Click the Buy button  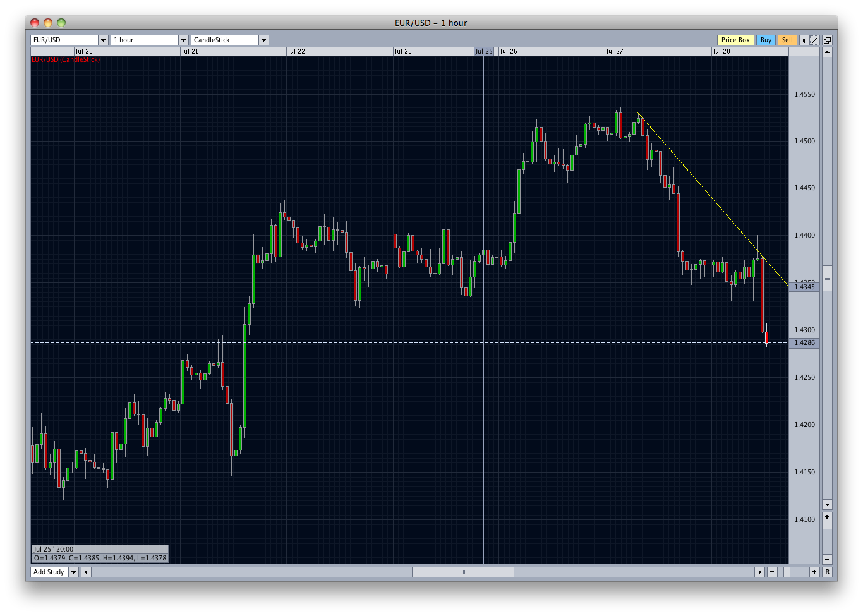766,40
